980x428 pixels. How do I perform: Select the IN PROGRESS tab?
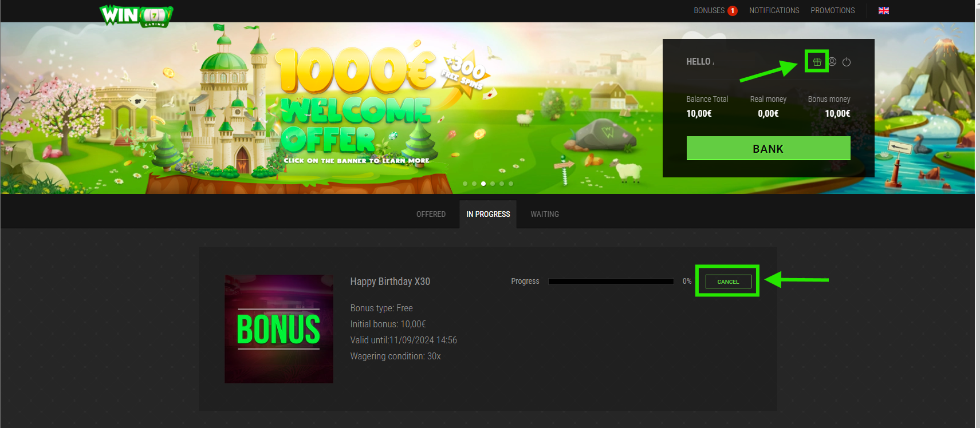488,214
